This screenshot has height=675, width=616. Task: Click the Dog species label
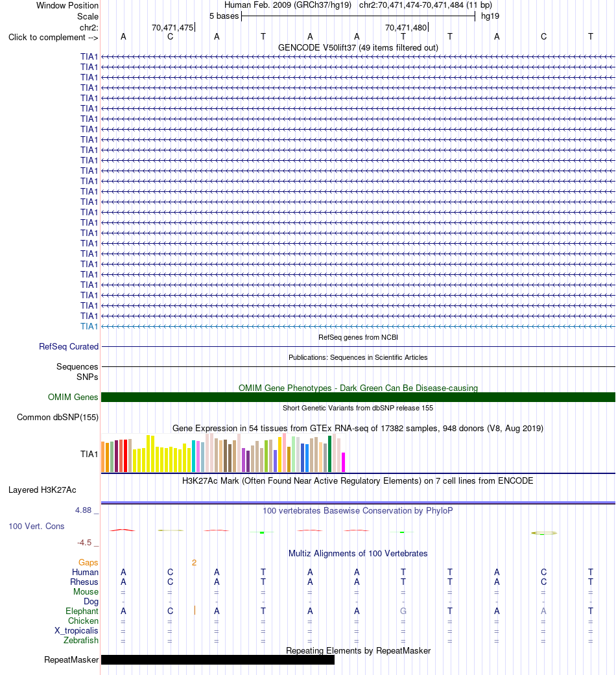(x=91, y=601)
